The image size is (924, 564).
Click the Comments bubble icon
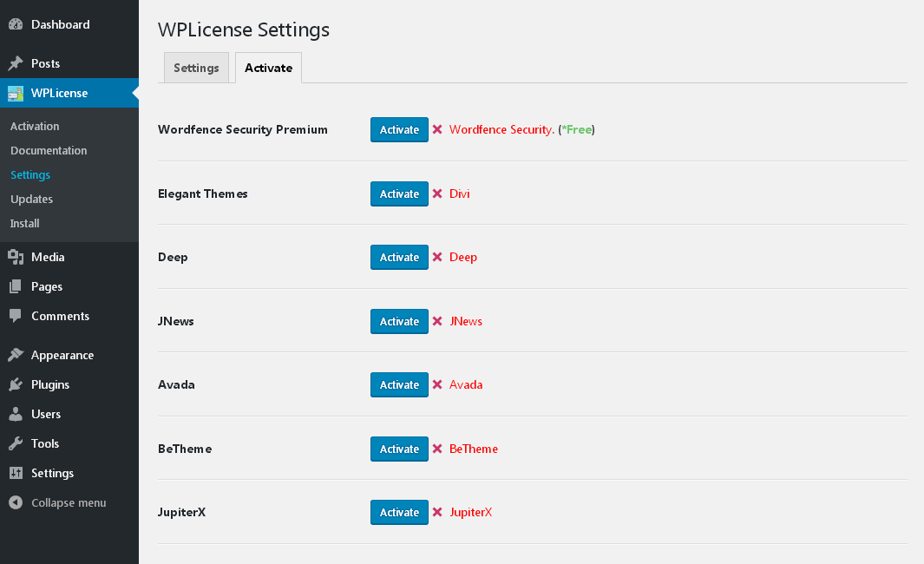(16, 316)
